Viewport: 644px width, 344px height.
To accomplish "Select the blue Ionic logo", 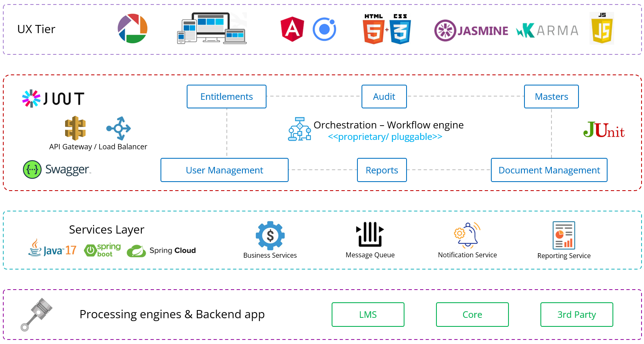I will pyautogui.click(x=324, y=29).
